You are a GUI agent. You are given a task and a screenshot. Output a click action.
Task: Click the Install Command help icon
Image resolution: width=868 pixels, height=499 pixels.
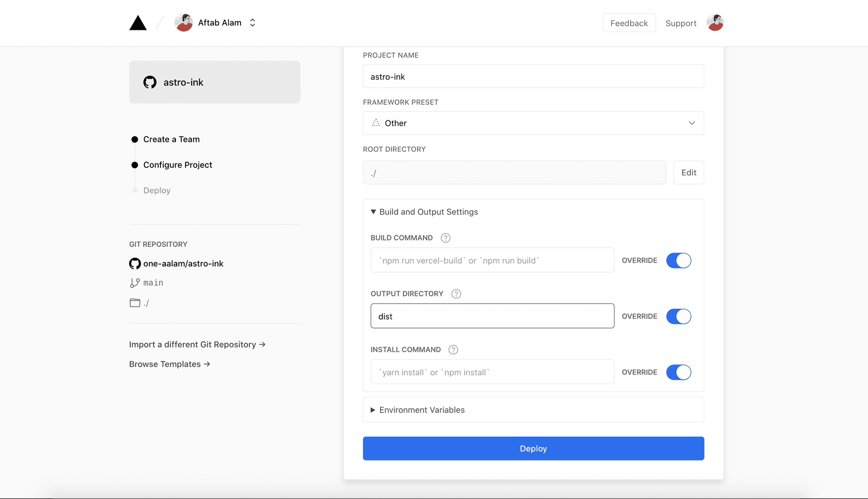pyautogui.click(x=453, y=349)
